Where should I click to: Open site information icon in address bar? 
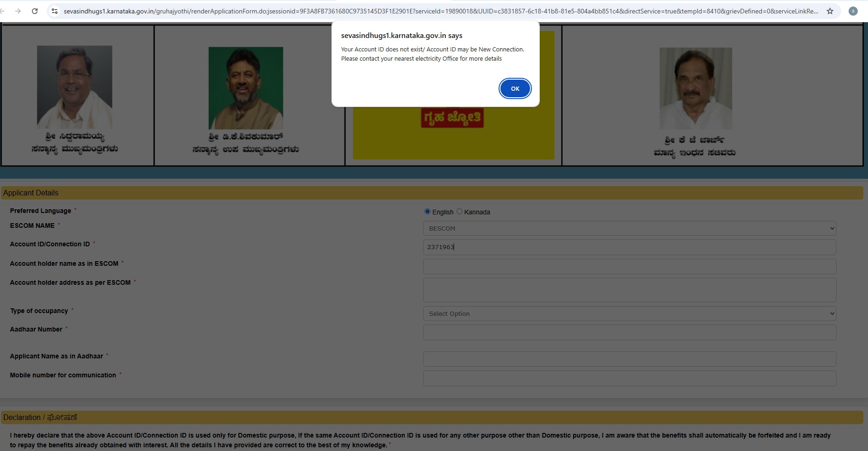tap(55, 11)
